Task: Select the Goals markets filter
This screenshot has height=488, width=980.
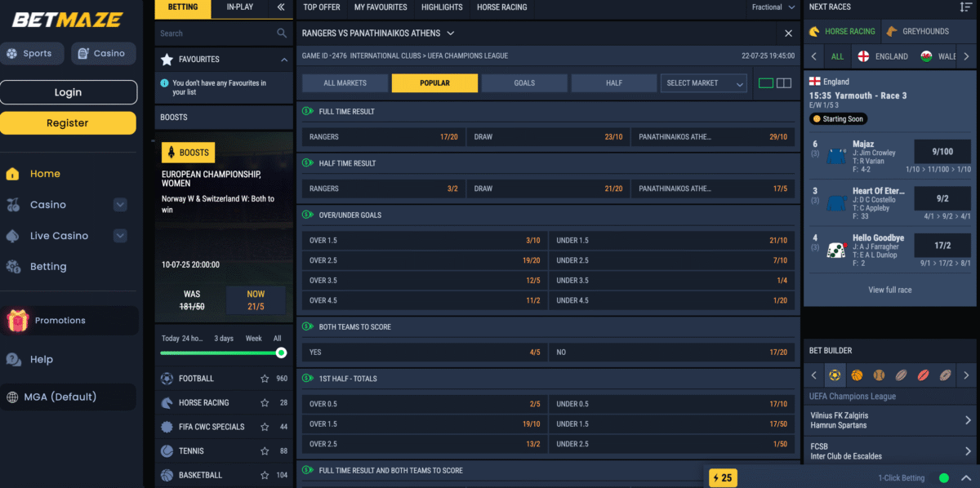Action: (x=524, y=83)
